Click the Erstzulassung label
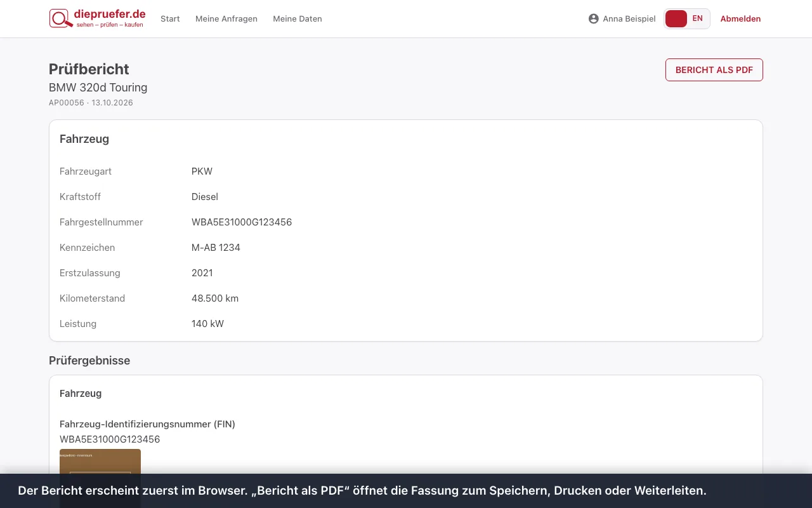The image size is (812, 508). point(90,273)
